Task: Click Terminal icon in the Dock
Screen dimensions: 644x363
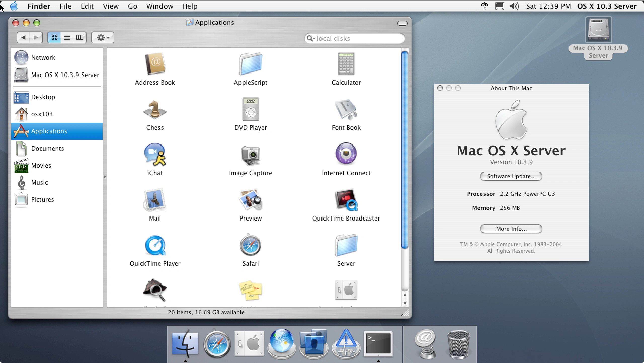Action: pos(378,344)
